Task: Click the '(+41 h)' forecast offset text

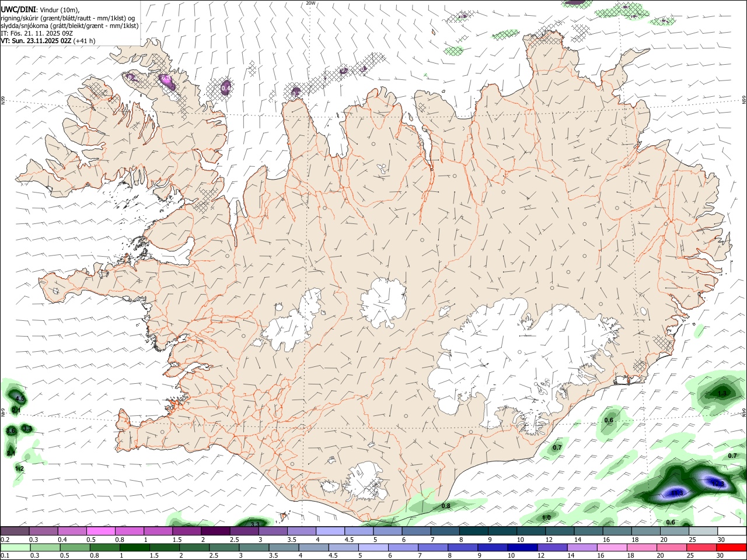Action: click(85, 41)
